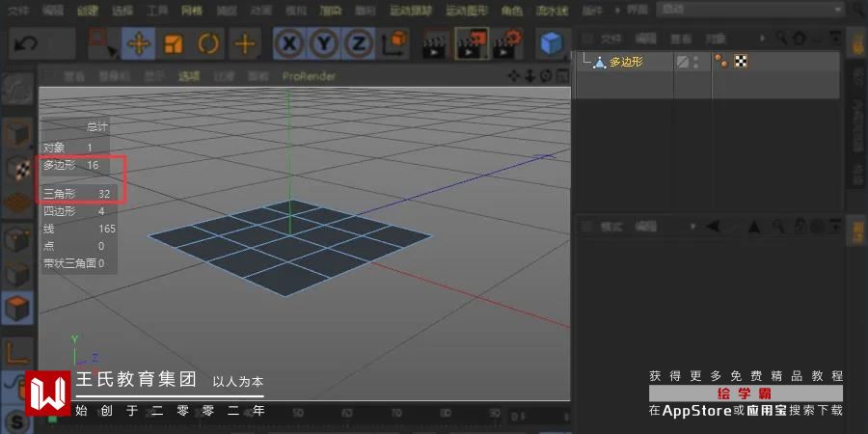This screenshot has height=434, width=868.
Task: Activate the Rotate tool
Action: [208, 43]
